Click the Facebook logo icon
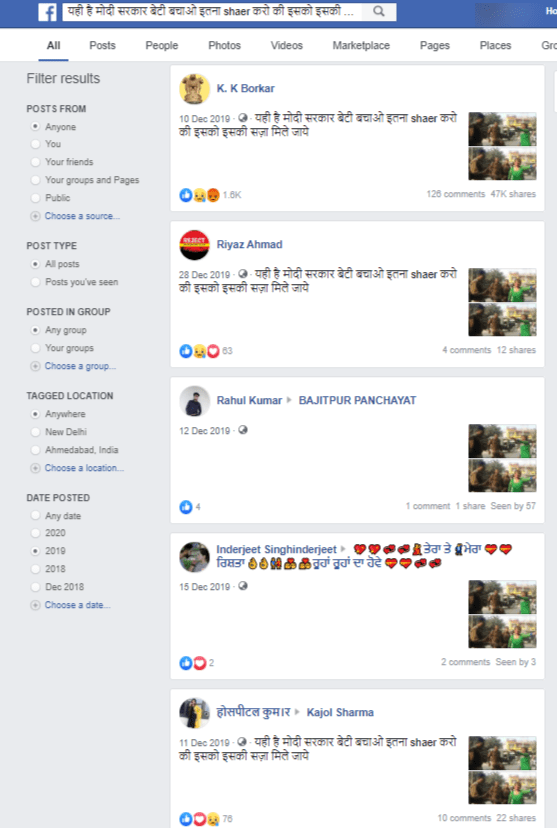 pos(48,12)
